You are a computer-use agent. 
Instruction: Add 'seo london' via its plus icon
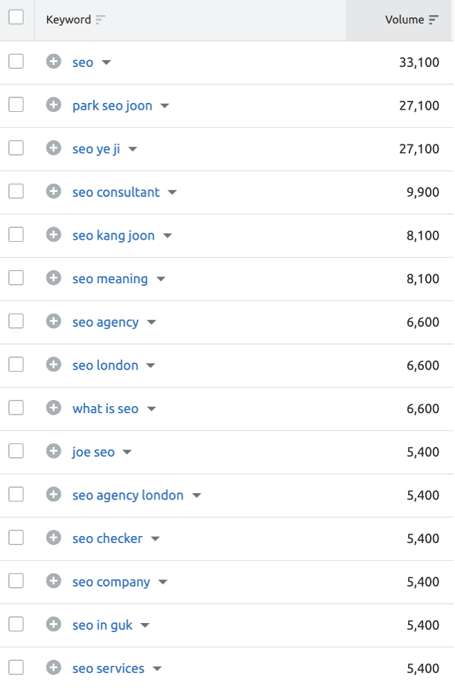[x=54, y=365]
